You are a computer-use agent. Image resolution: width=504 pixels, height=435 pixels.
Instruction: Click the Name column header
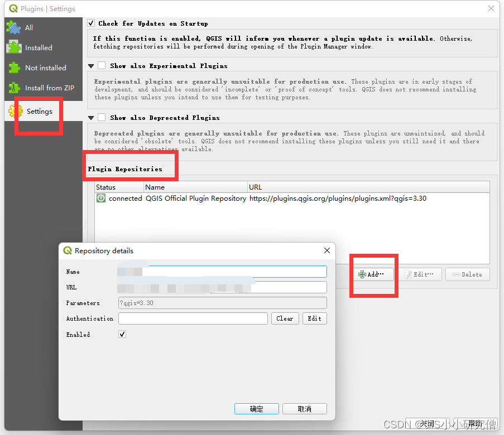click(x=195, y=187)
